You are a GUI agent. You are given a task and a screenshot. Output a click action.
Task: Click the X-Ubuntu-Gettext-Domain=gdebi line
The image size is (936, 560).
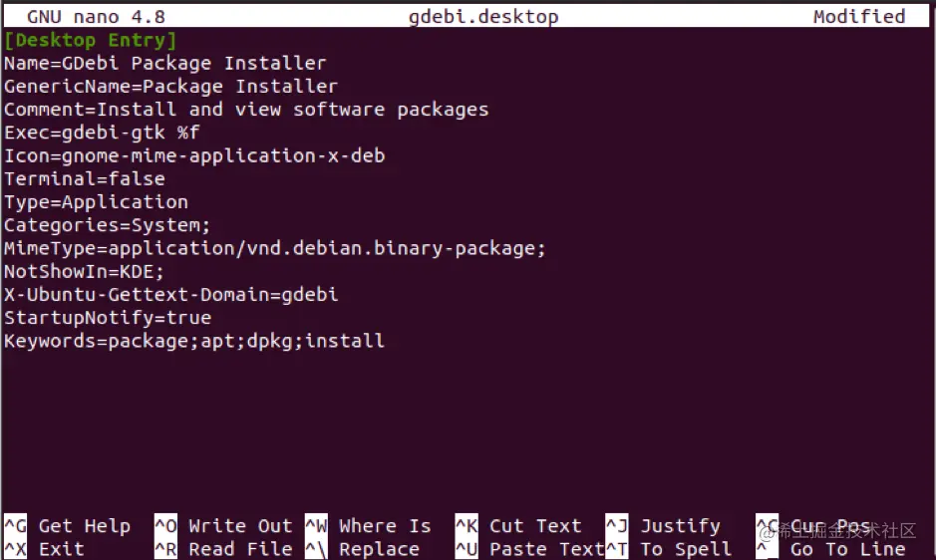coord(171,294)
